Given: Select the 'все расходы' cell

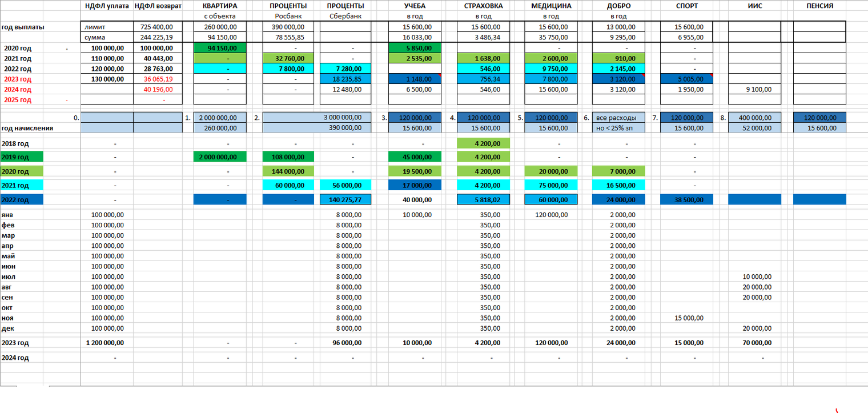Looking at the screenshot, I should pos(618,117).
